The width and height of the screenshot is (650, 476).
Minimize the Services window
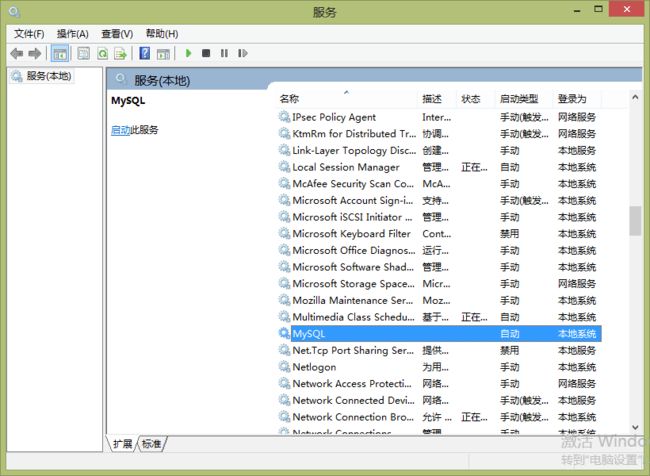[577, 10]
